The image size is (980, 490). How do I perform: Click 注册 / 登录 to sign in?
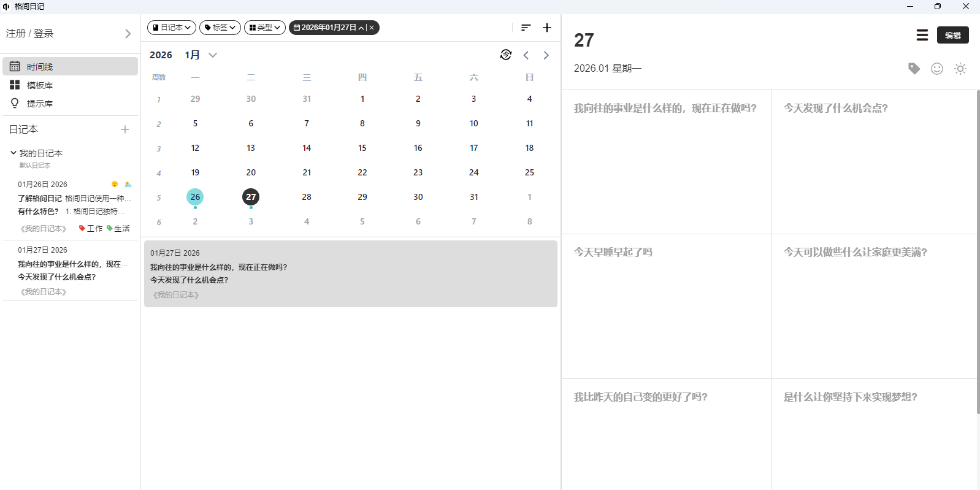(30, 34)
